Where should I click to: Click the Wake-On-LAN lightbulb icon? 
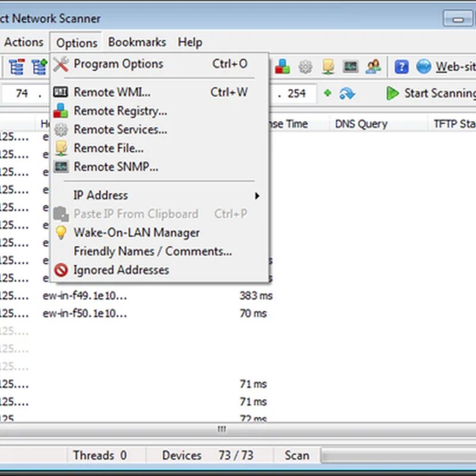[61, 233]
